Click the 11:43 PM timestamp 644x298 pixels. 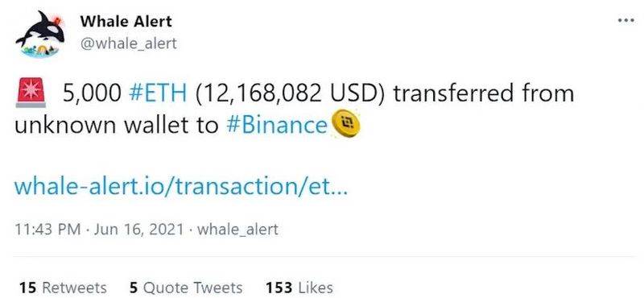click(47, 229)
